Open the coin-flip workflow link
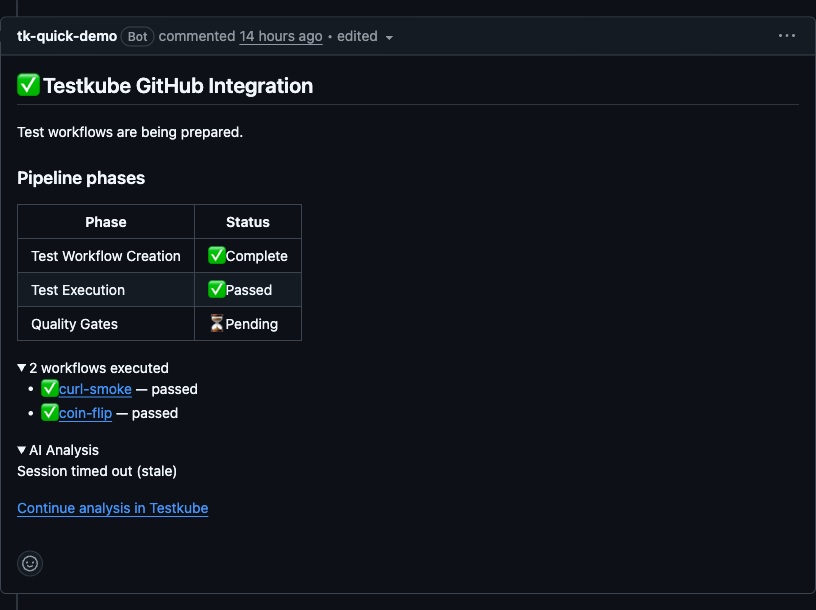The height and width of the screenshot is (610, 816). tap(85, 413)
